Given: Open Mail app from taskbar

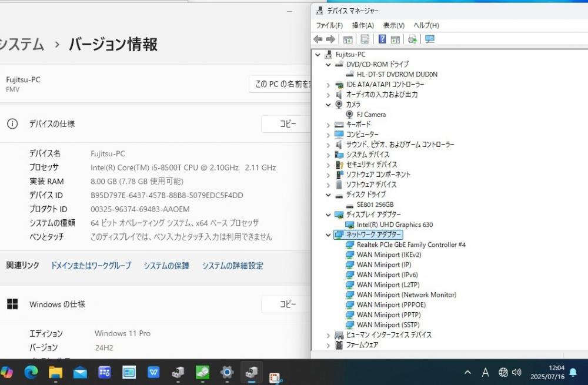Looking at the screenshot, I should pyautogui.click(x=80, y=372).
